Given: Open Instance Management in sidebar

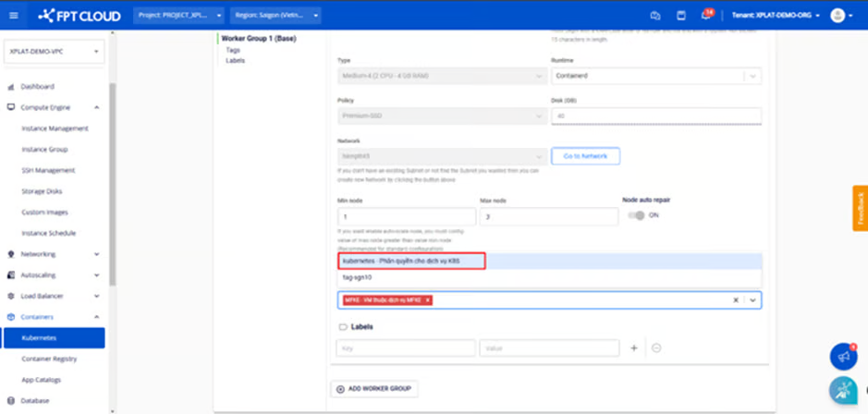Looking at the screenshot, I should (x=55, y=128).
